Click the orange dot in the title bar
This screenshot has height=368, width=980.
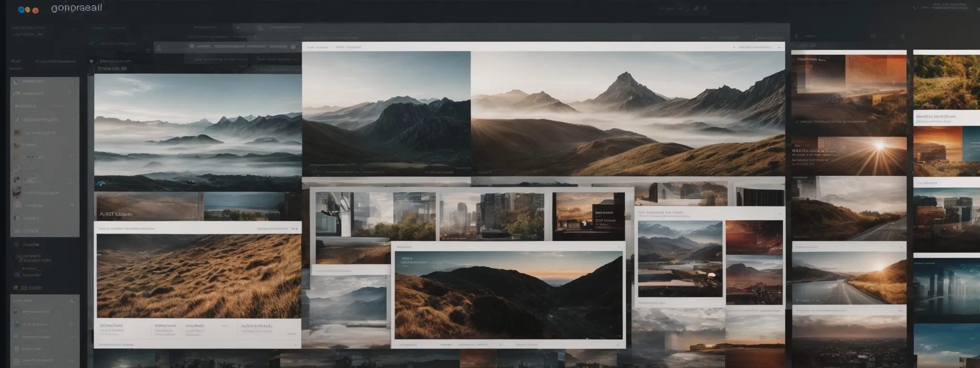35,10
